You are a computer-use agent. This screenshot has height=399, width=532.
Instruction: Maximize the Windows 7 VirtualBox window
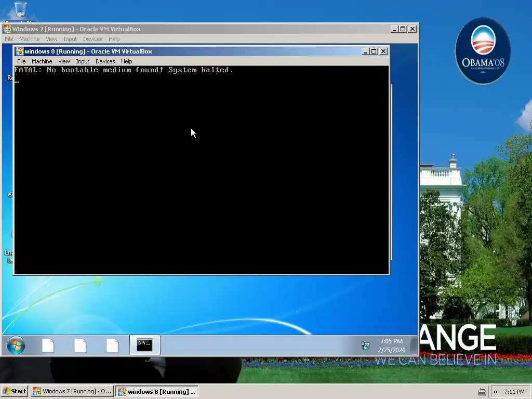tap(403, 29)
